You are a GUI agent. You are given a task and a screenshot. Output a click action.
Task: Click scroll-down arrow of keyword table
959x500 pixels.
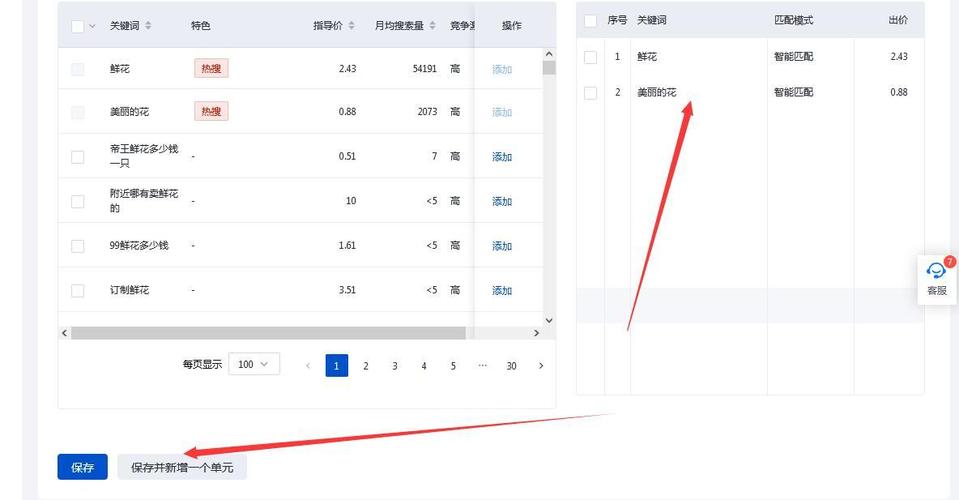[x=549, y=320]
